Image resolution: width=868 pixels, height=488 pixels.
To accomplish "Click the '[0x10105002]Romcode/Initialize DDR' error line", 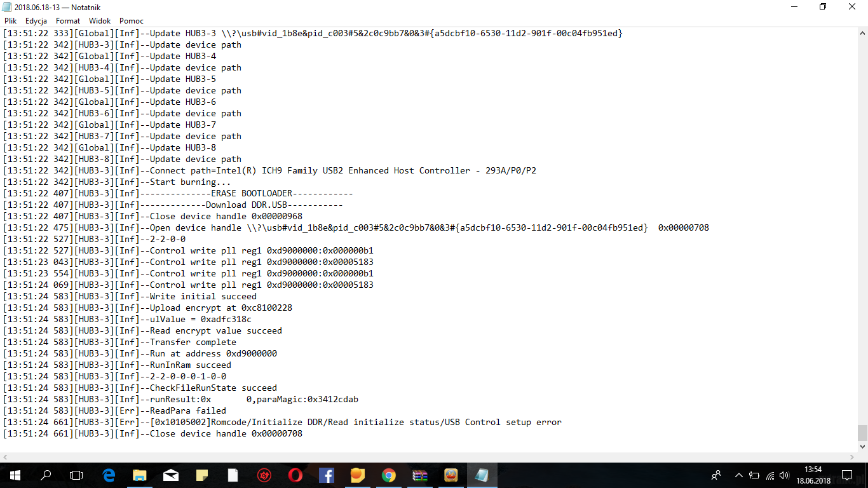I will click(282, 422).
